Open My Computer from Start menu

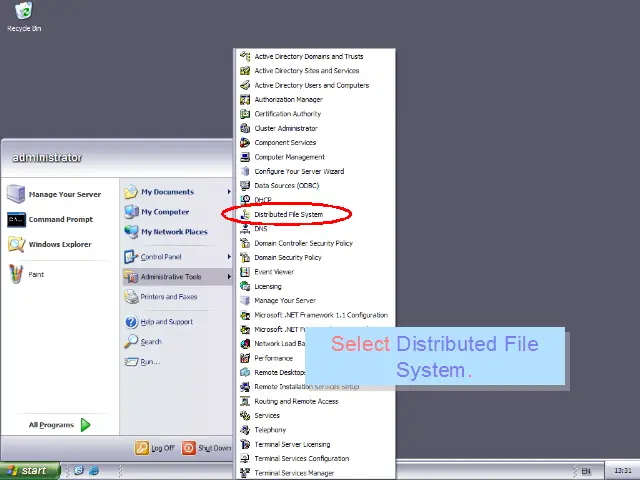tap(157, 212)
